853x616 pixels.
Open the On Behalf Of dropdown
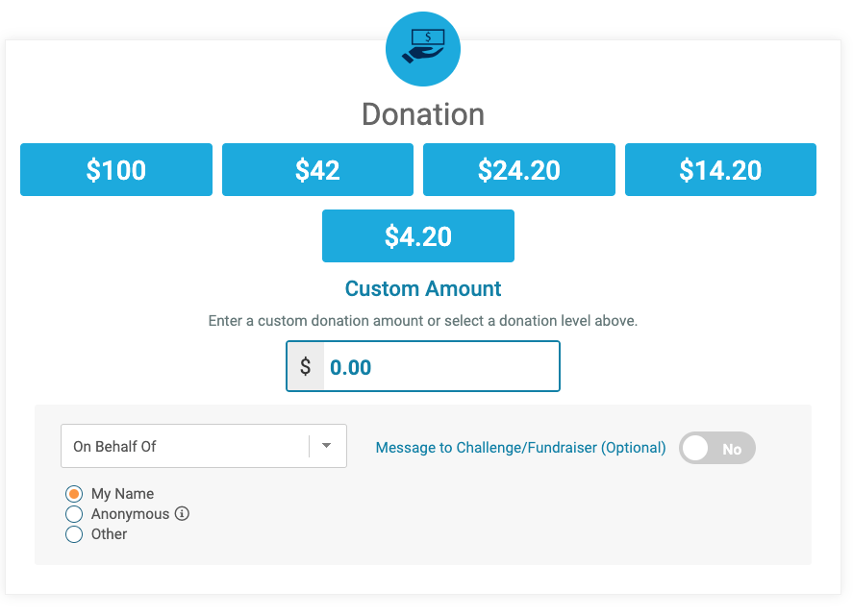click(x=204, y=446)
